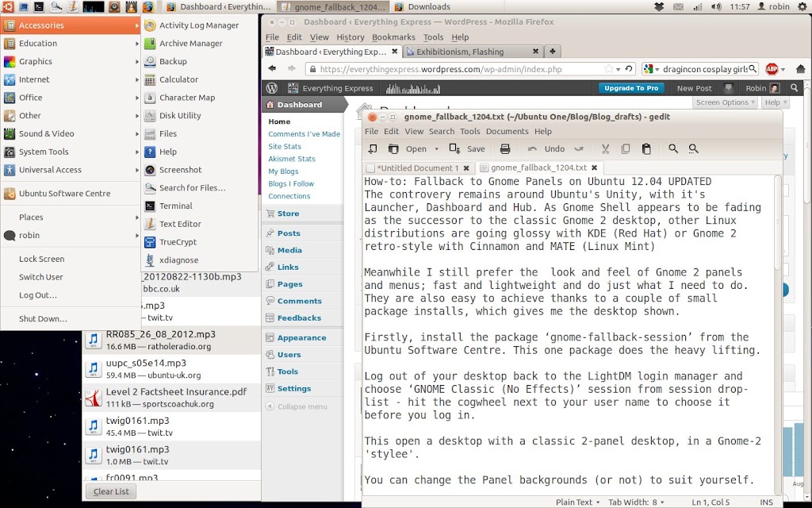Open Terminal launcher in the top panel
Screen dimensions: 812x508
(38, 6)
